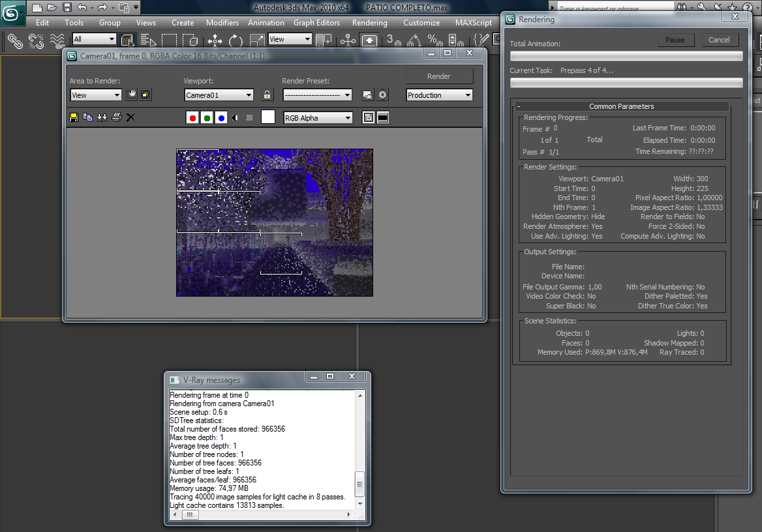This screenshot has width=762, height=532.
Task: Click the Bind to Space Warp icon
Action: tap(57, 41)
